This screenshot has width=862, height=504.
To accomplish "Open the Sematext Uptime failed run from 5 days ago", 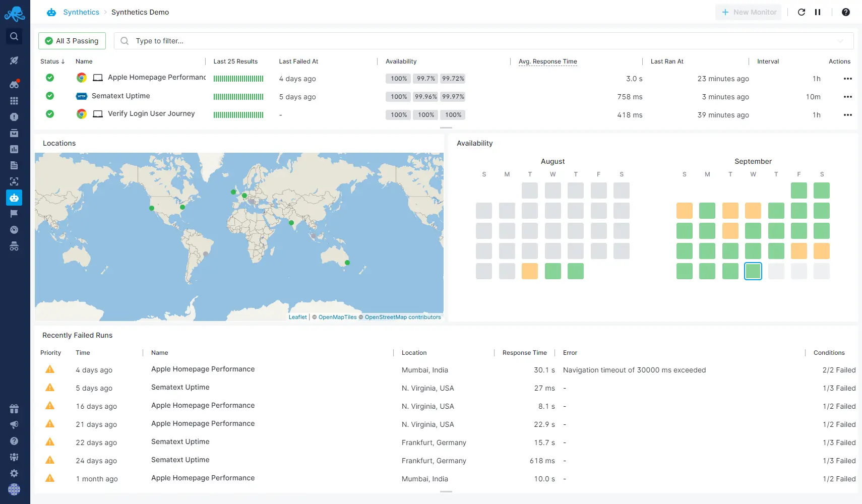I will pyautogui.click(x=446, y=388).
